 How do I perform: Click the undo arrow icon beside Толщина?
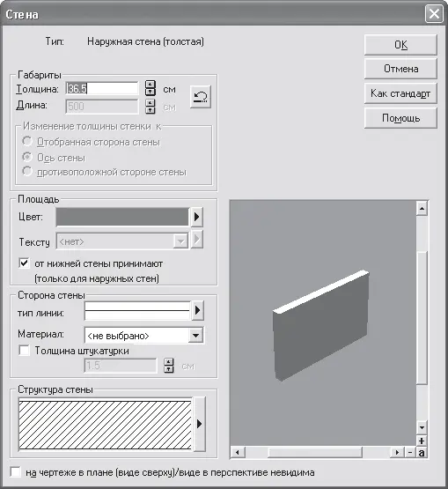click(x=201, y=97)
